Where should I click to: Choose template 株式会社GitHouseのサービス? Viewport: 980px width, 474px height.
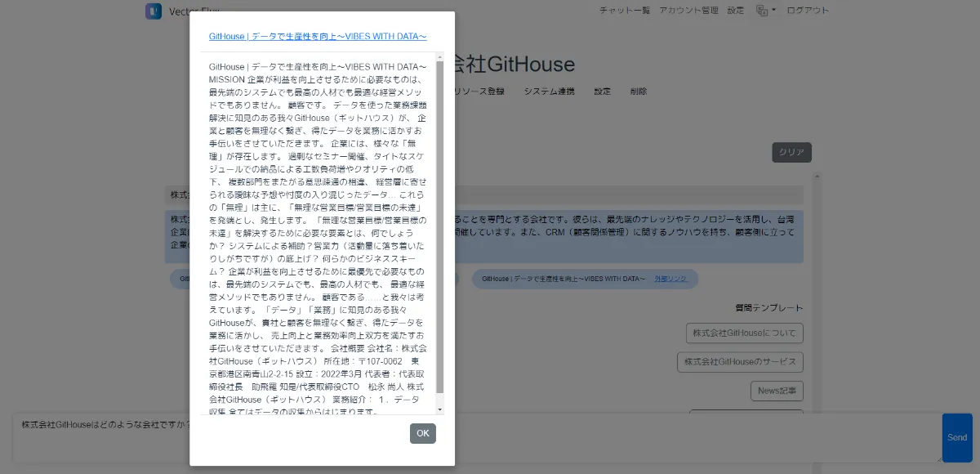pyautogui.click(x=740, y=362)
